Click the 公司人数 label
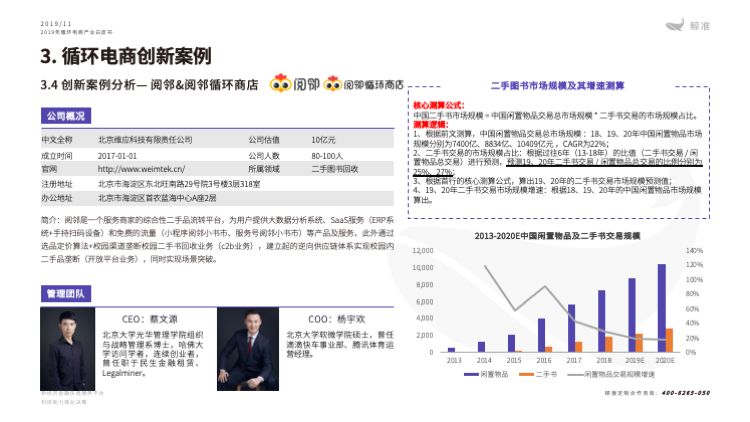750x422 pixels. pos(264,155)
